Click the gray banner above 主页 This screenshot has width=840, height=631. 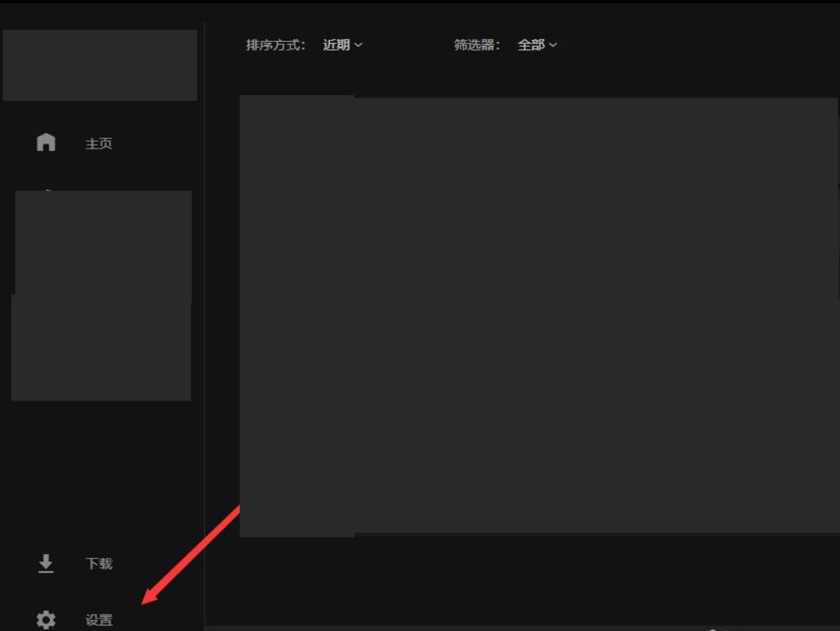pyautogui.click(x=100, y=65)
